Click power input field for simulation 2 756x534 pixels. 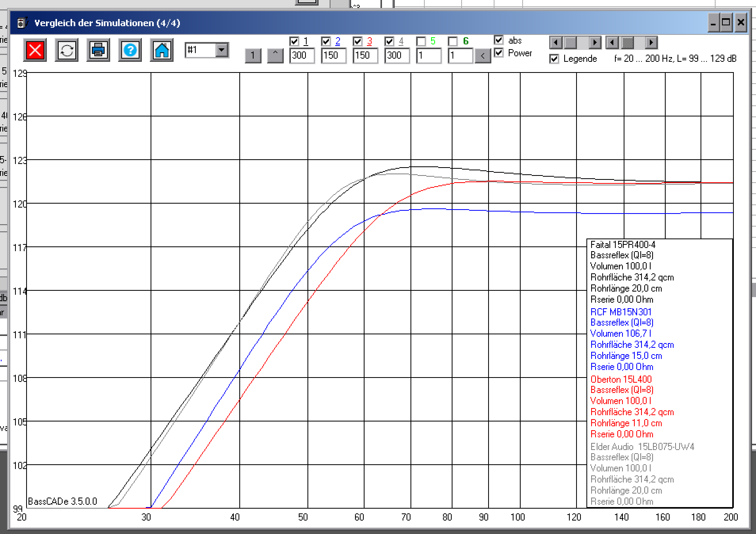(333, 55)
